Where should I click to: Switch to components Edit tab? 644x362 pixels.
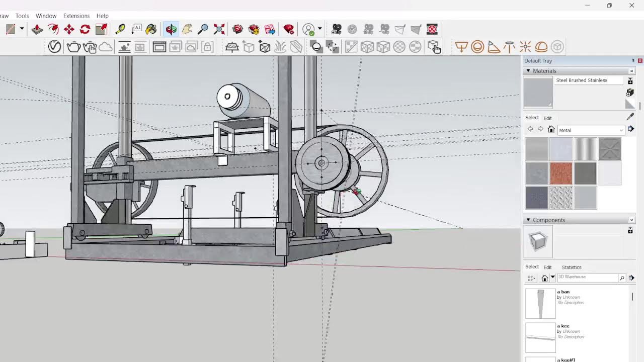(x=547, y=267)
